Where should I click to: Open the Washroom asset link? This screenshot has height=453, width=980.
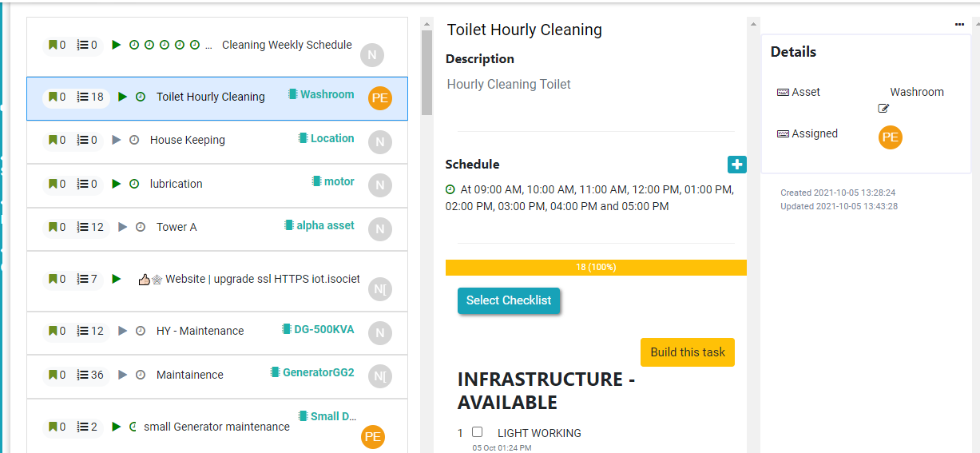tap(327, 94)
